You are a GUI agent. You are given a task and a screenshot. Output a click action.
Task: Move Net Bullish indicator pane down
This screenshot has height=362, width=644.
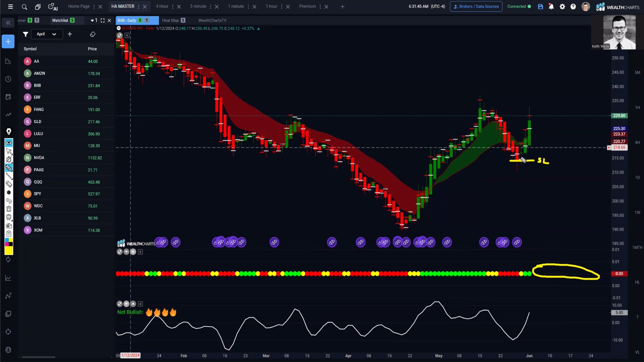pos(126,304)
